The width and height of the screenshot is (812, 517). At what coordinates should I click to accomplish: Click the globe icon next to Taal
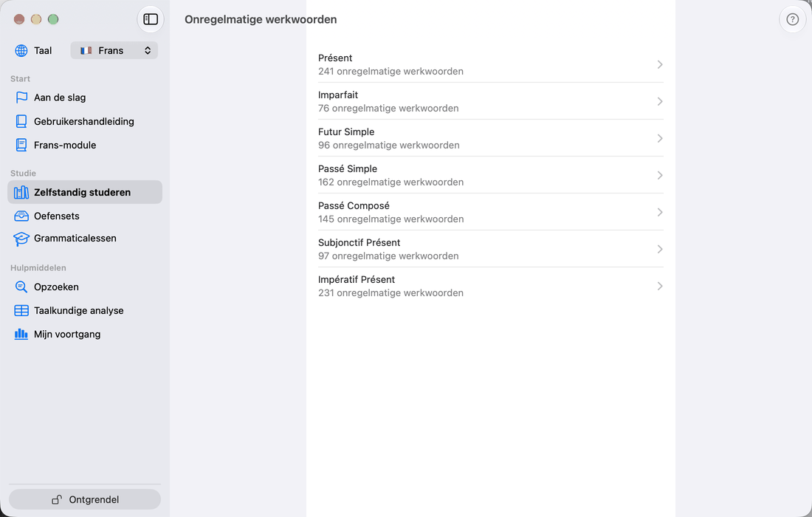click(21, 50)
